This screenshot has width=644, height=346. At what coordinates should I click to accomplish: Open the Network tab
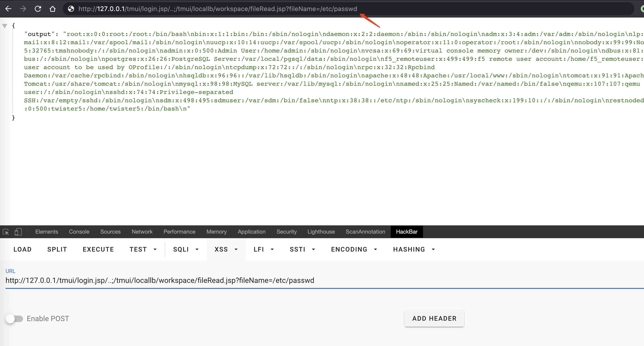142,232
